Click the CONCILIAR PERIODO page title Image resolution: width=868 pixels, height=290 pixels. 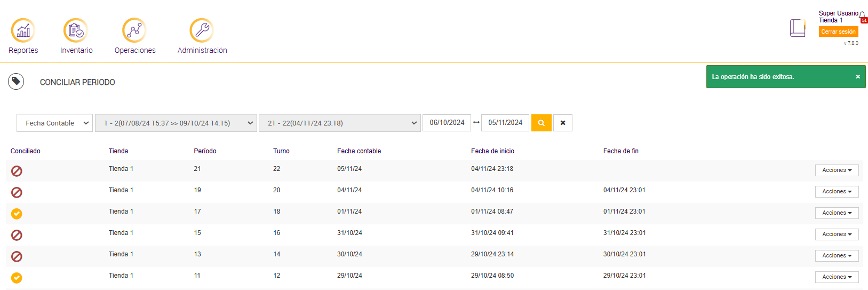(x=77, y=82)
